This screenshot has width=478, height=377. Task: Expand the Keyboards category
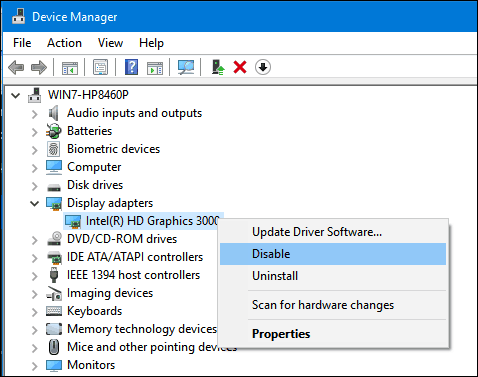[34, 311]
